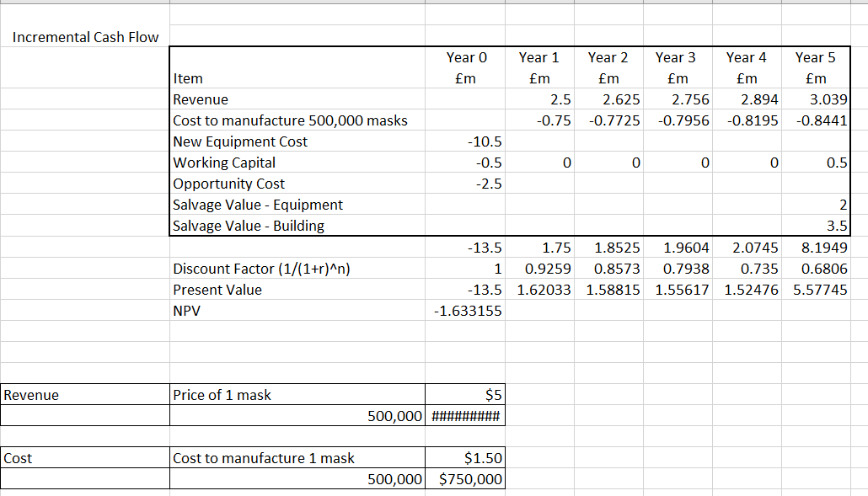Click the manufacturing cost cell -0.75
Image resolution: width=868 pixels, height=496 pixels.
click(x=539, y=120)
